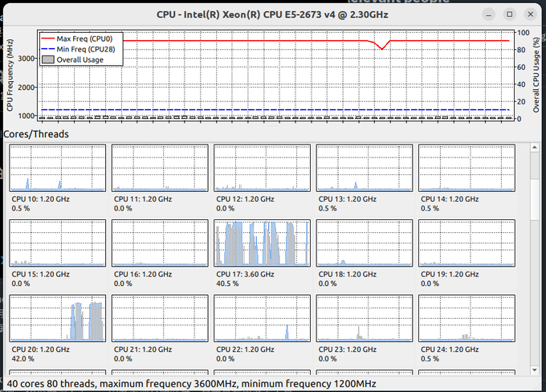Viewport: 546px width, 392px height.
Task: Select the CPU 15 usage graph
Action: (58, 243)
